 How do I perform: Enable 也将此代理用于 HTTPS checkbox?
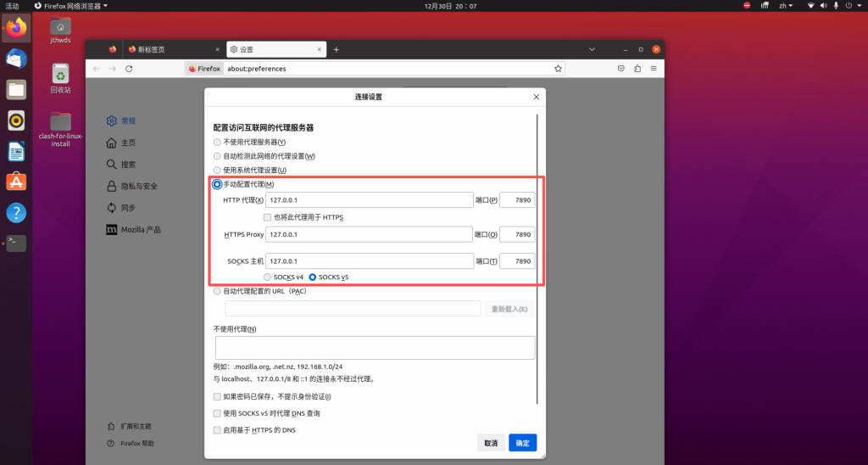pyautogui.click(x=267, y=217)
